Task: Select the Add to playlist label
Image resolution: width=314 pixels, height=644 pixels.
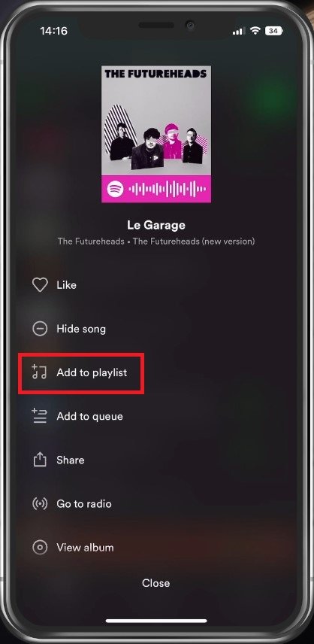Action: [x=92, y=373]
